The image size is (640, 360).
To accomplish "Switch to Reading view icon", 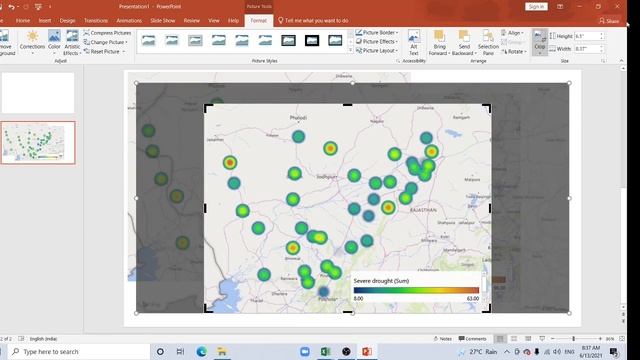I will pyautogui.click(x=528, y=339).
